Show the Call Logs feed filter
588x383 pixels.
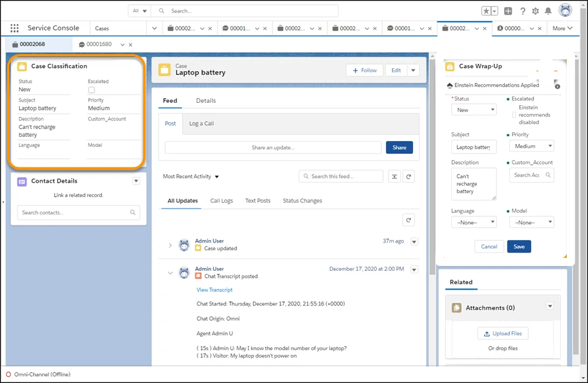(222, 201)
